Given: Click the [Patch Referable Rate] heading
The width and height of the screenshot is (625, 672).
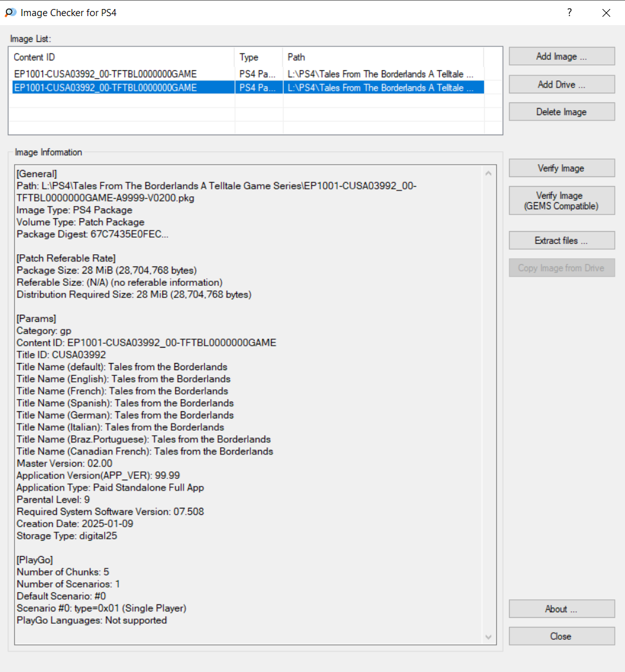Looking at the screenshot, I should click(66, 258).
